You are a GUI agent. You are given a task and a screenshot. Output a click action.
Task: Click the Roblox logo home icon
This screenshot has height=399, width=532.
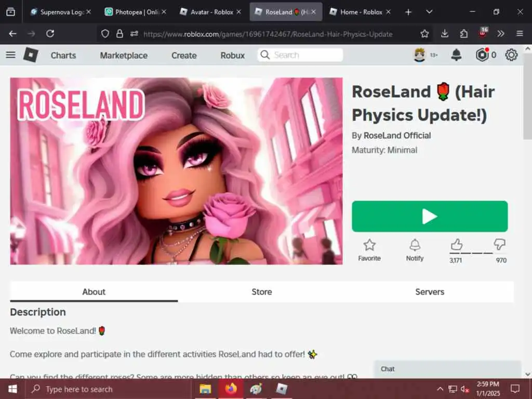[x=31, y=55]
